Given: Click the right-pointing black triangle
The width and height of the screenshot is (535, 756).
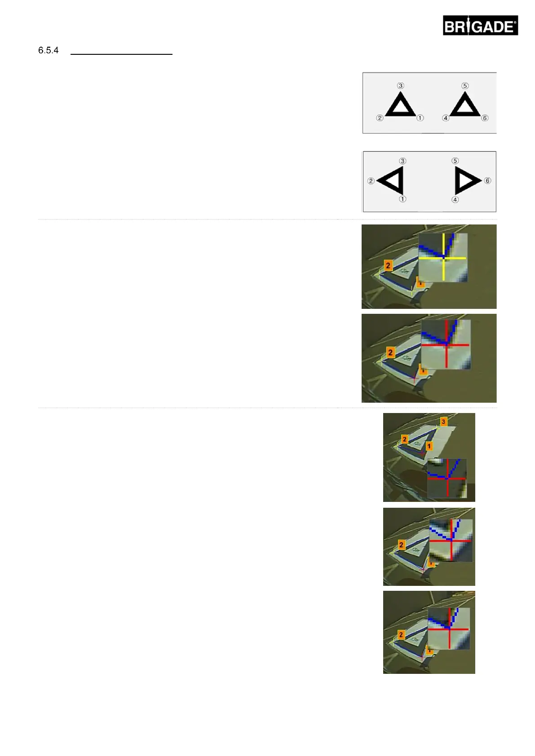Looking at the screenshot, I should pyautogui.click(x=468, y=180).
